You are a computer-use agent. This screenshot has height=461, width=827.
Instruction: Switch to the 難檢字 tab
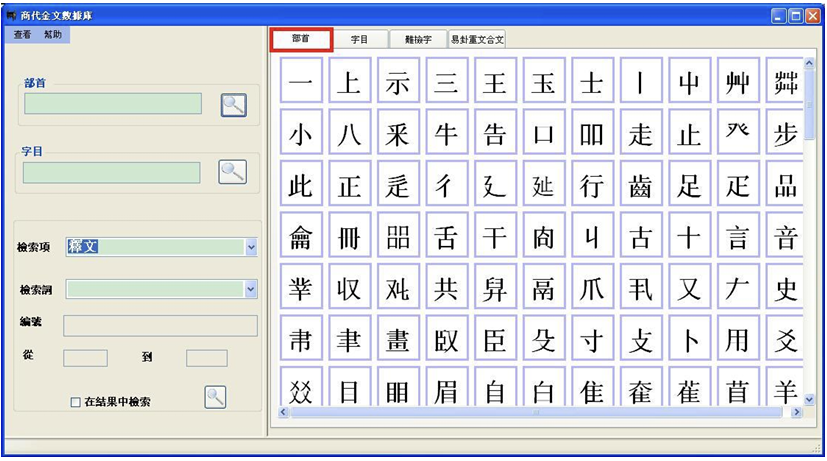click(418, 40)
